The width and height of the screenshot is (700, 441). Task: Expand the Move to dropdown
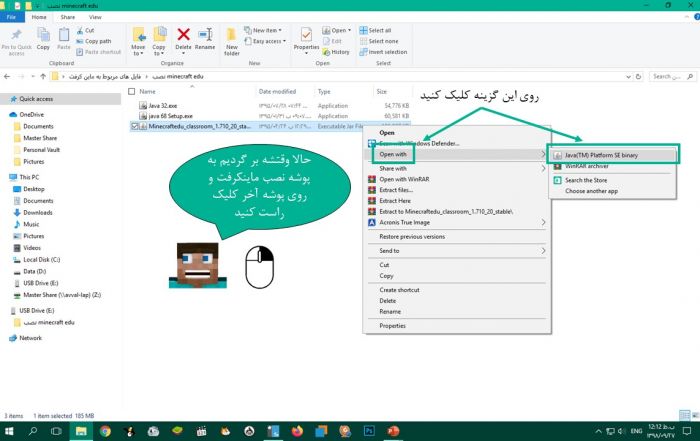(x=138, y=50)
